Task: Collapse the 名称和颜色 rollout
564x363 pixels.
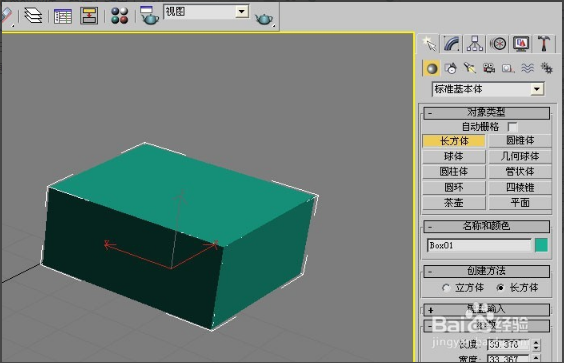Action: point(486,226)
